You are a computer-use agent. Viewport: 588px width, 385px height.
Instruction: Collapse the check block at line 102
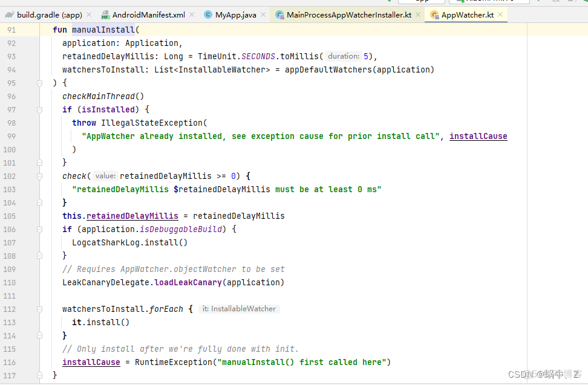(x=39, y=176)
